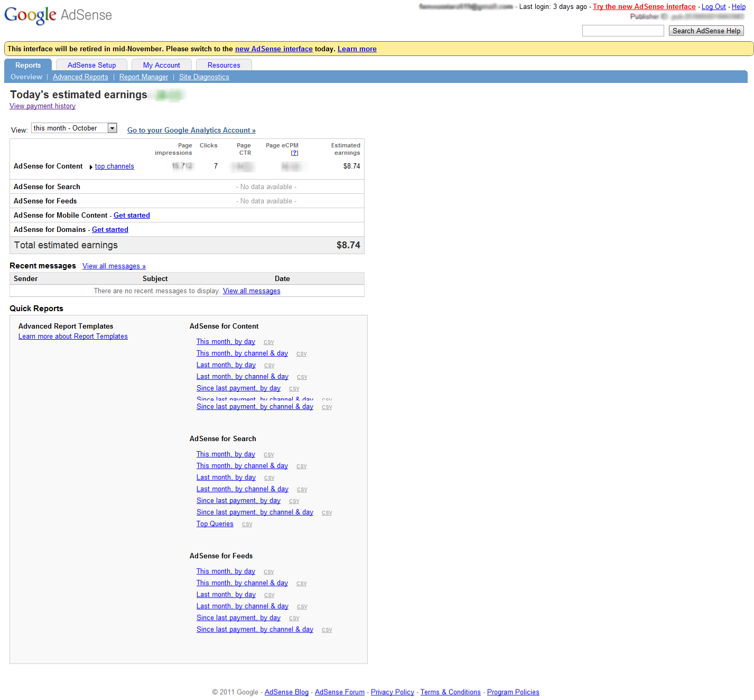Open the My Account tab
754x700 pixels.
click(x=161, y=65)
